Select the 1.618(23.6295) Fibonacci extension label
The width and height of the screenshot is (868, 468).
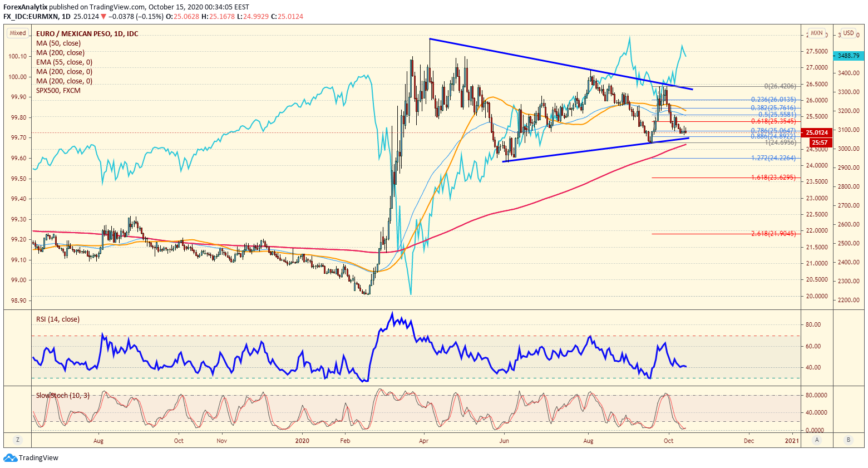773,178
